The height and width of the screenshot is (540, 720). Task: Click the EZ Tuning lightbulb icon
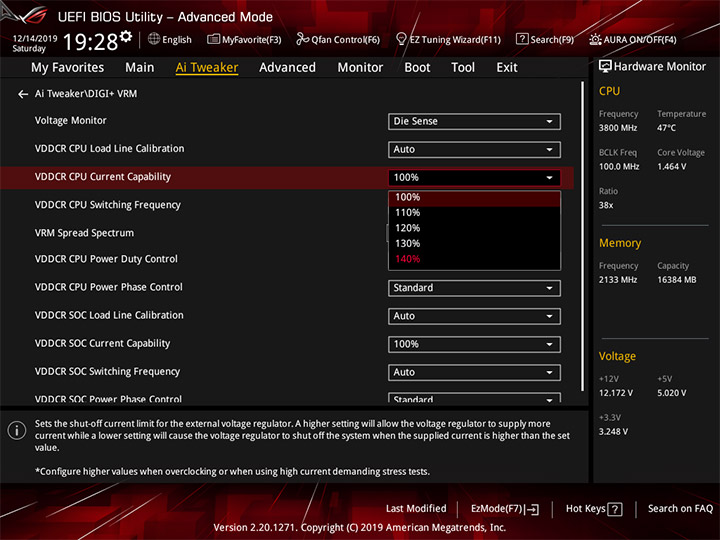pos(401,39)
